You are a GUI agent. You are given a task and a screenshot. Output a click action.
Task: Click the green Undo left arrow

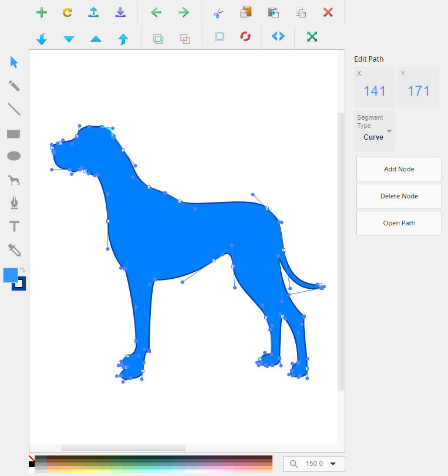tap(156, 12)
